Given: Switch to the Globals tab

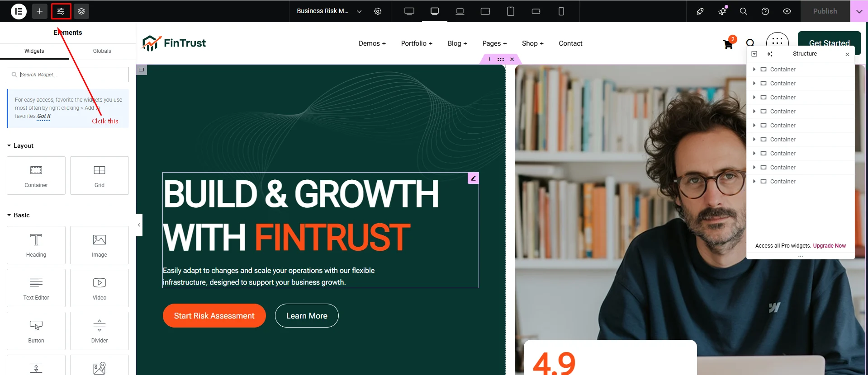Looking at the screenshot, I should pyautogui.click(x=102, y=51).
